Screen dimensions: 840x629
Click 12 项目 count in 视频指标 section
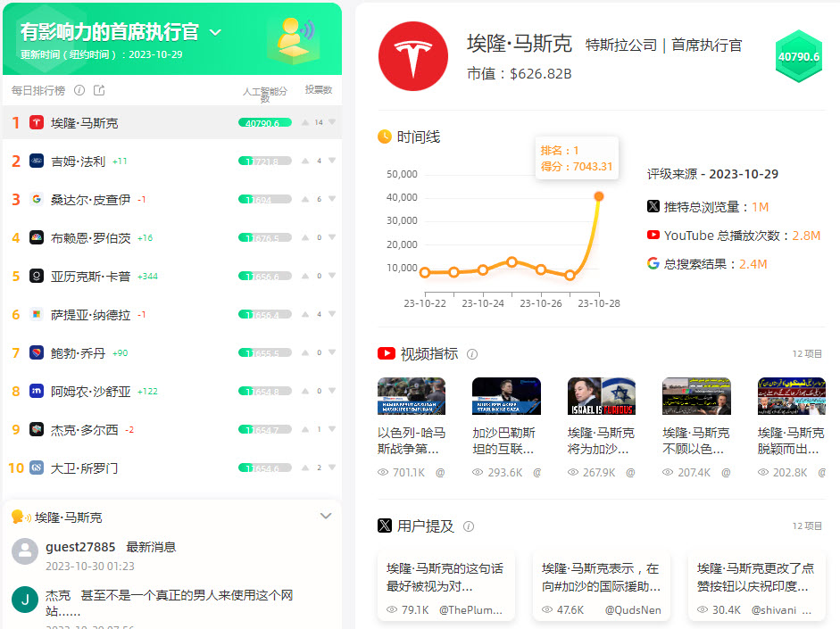807,354
